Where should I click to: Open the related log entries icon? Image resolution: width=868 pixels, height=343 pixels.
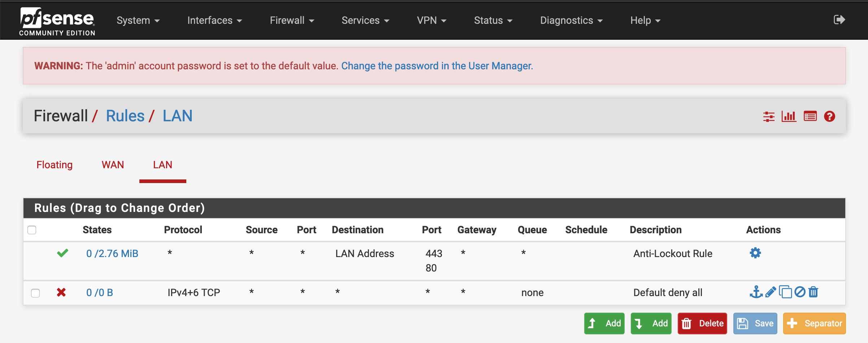coord(810,116)
